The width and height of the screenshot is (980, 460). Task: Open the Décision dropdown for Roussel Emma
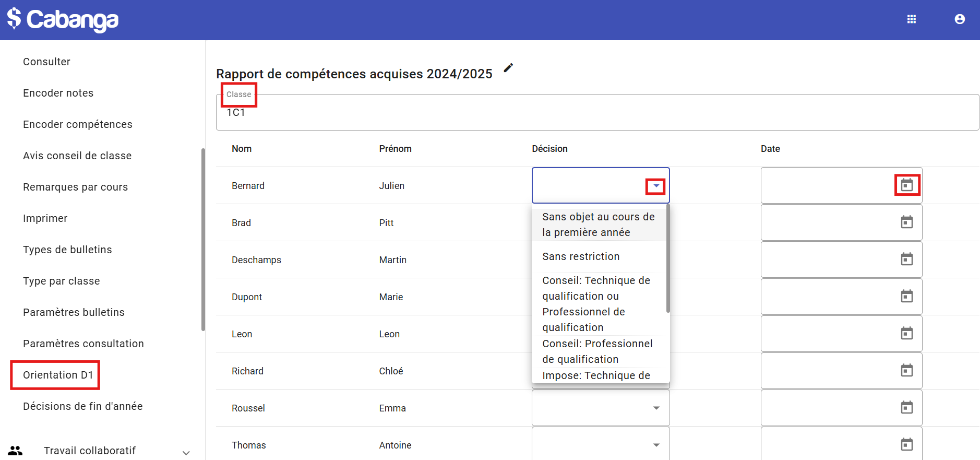(656, 408)
